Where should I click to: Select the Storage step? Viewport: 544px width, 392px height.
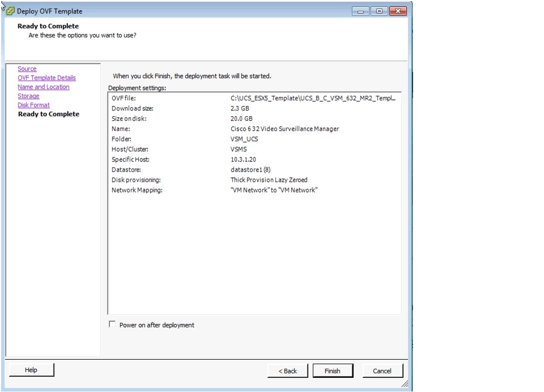click(28, 96)
